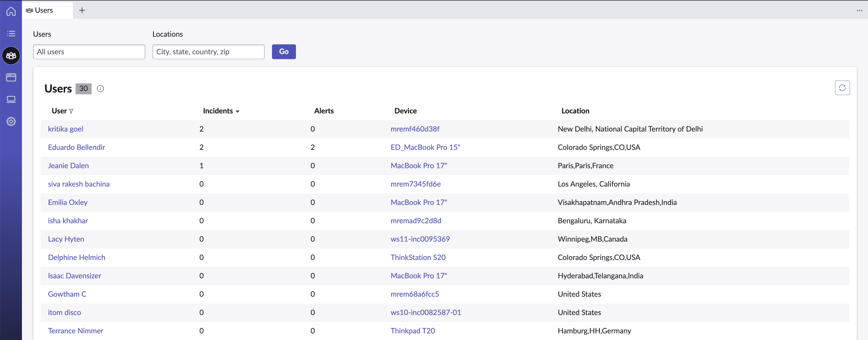Open the devices laptop sidebar icon
This screenshot has width=868, height=340.
(11, 99)
